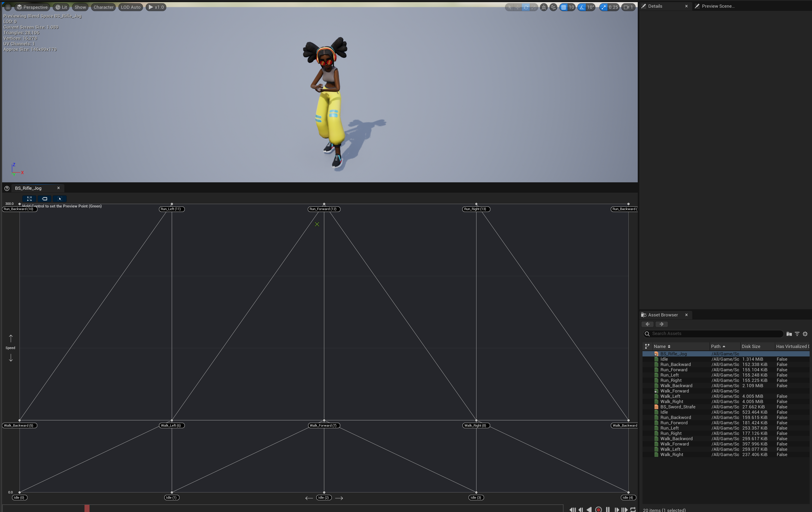Screen dimensions: 812x512
Task: Toggle sample labels tag icon
Action: point(44,199)
